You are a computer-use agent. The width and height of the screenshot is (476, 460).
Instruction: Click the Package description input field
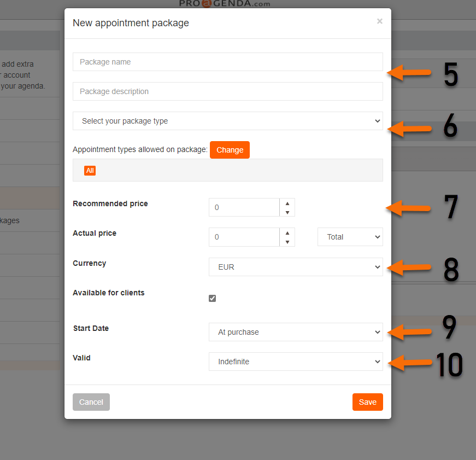[x=227, y=91]
